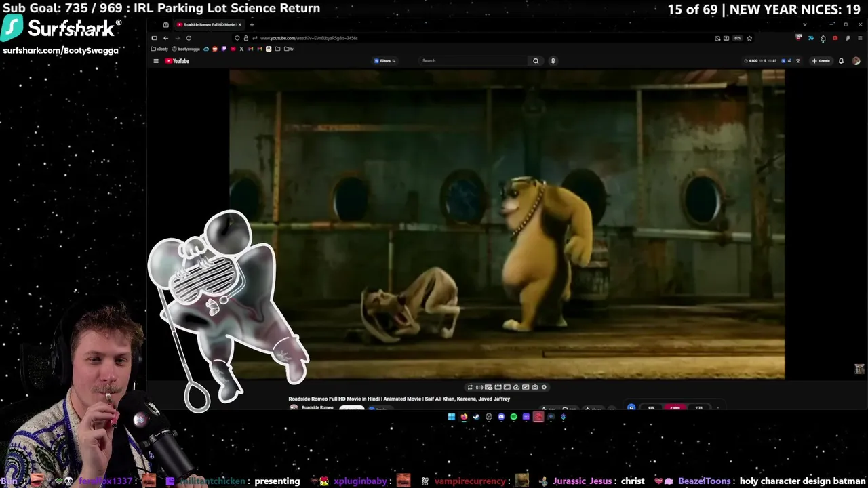Screen dimensions: 868x488
Task: Open the Windows Start button
Action: (x=452, y=417)
